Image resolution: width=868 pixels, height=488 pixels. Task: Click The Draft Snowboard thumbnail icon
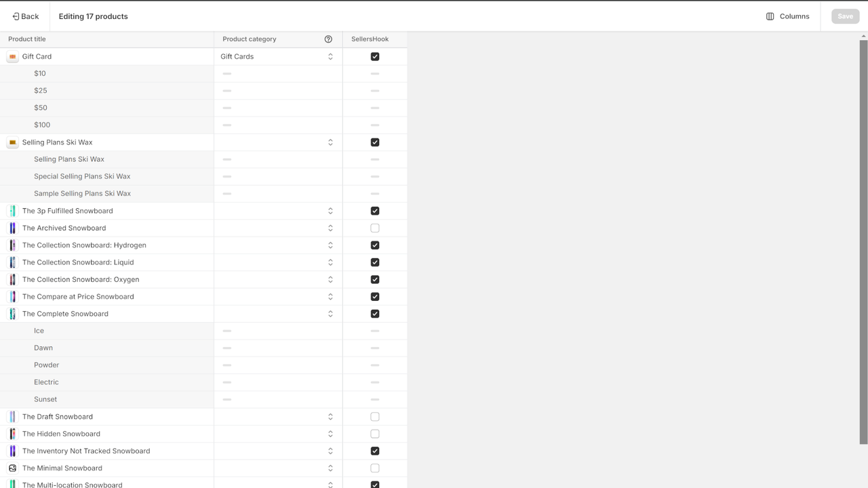tap(12, 417)
